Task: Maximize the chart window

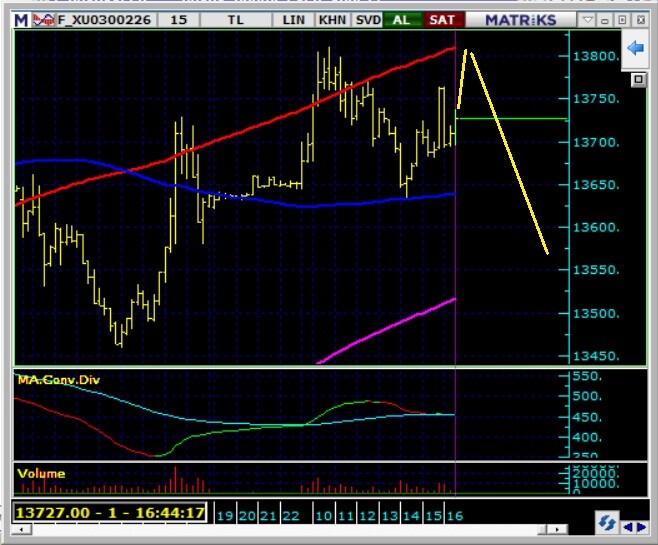Action: click(x=621, y=19)
